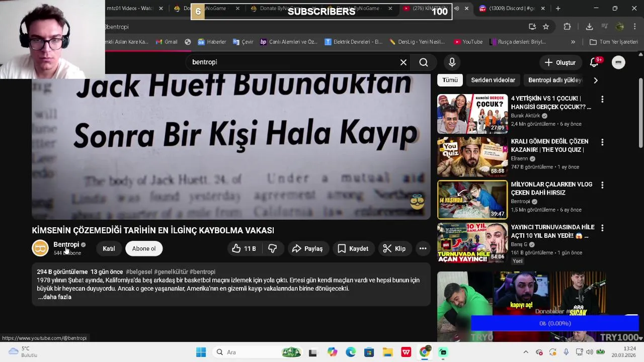Mute the YouTube tab audio icon
The width and height of the screenshot is (644, 362).
click(x=457, y=9)
